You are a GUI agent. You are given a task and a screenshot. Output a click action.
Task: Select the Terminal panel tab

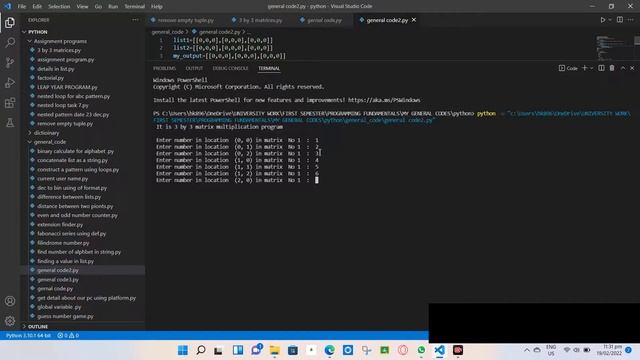tap(269, 68)
